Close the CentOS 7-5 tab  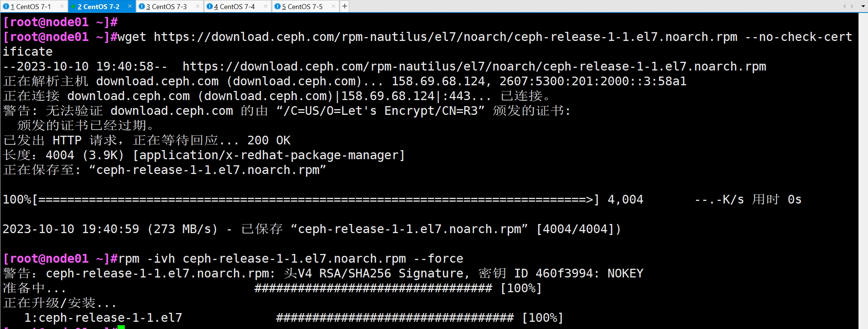pyautogui.click(x=333, y=6)
